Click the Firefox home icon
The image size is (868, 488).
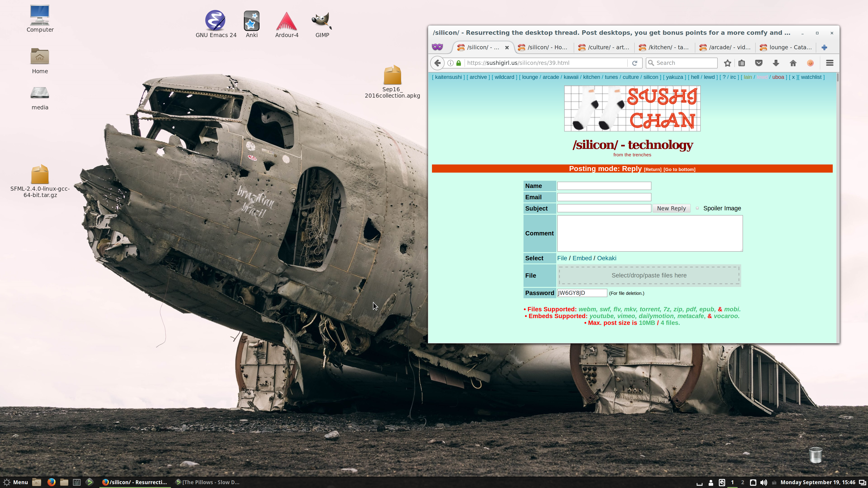click(x=793, y=63)
